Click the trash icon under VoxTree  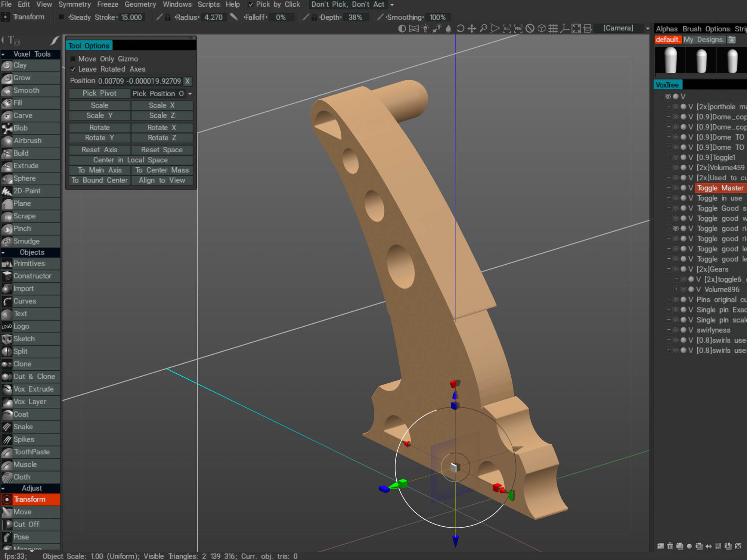coord(670,546)
